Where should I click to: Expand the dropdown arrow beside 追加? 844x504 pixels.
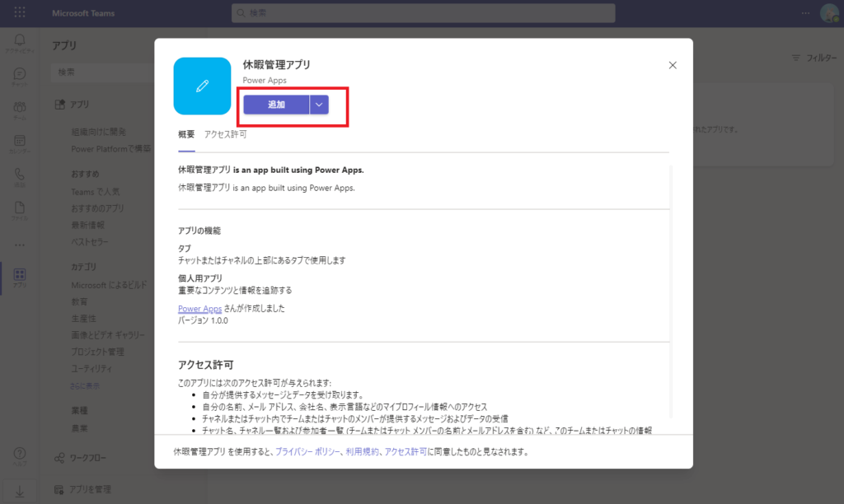tap(319, 105)
